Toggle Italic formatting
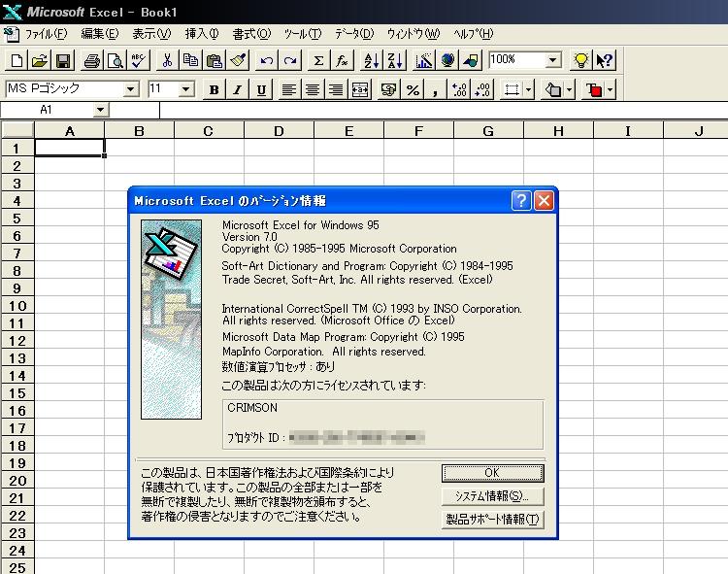The width and height of the screenshot is (728, 574). (238, 89)
